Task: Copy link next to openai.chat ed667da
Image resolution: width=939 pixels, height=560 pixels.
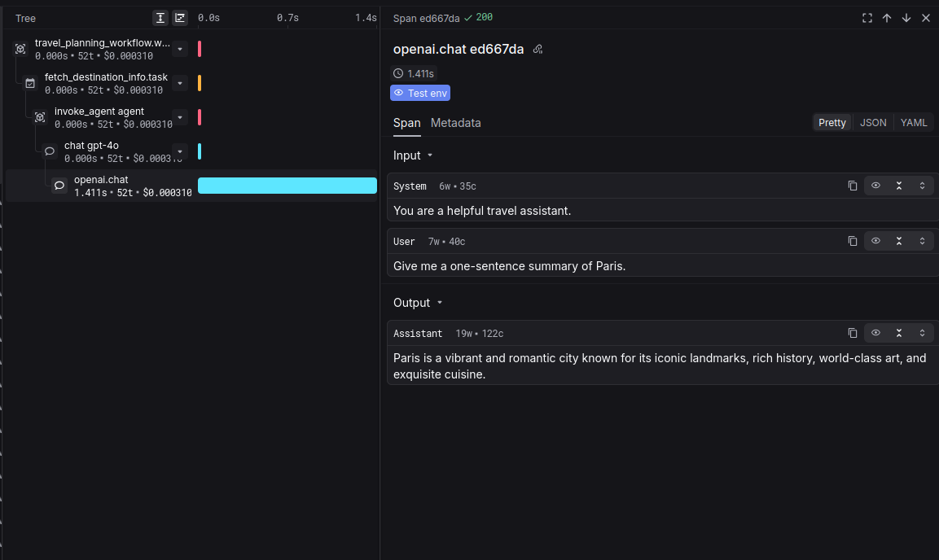Action: pos(538,50)
